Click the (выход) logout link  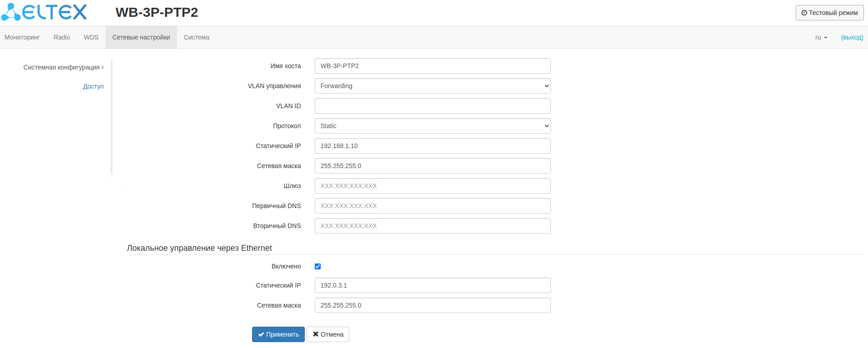[852, 37]
